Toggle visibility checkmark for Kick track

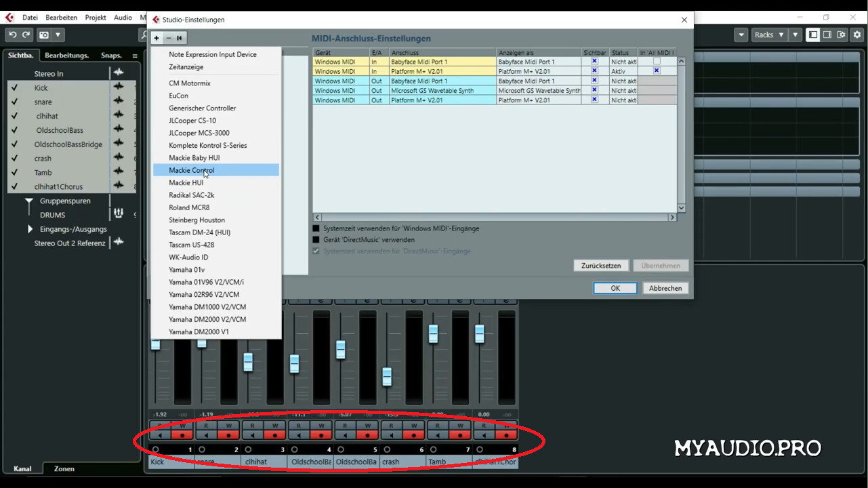tap(14, 87)
